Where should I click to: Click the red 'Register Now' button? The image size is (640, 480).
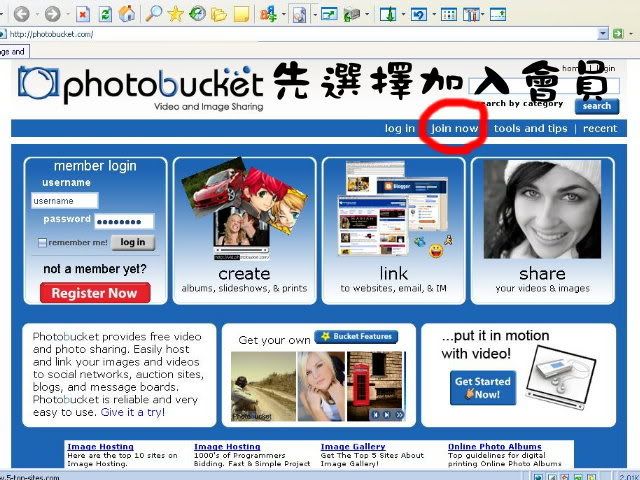click(x=95, y=293)
